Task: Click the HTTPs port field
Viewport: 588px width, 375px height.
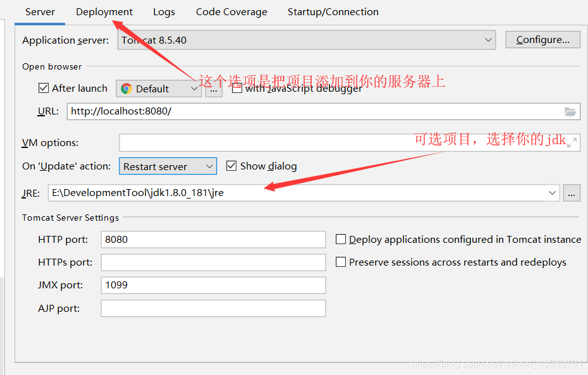Action: click(213, 262)
